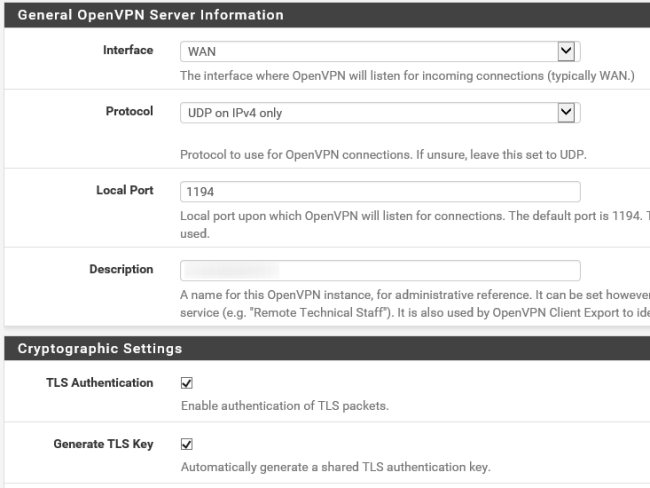The width and height of the screenshot is (650, 488).
Task: Open the Interface dropdown showing WAN
Action: (380, 51)
